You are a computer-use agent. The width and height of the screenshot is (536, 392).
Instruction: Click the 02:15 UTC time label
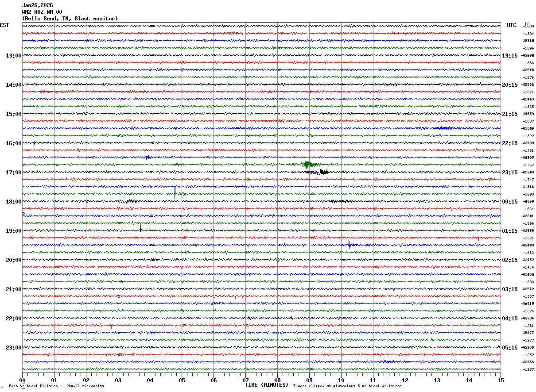[510, 260]
